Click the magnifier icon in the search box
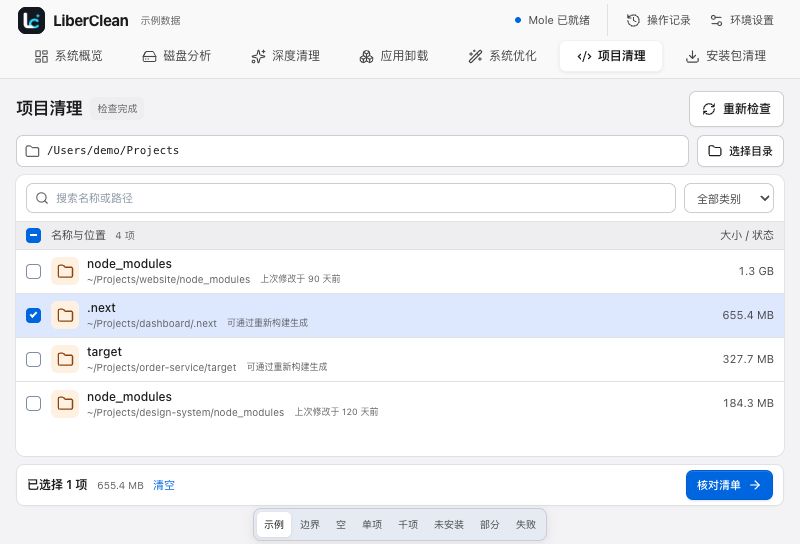 (42, 198)
